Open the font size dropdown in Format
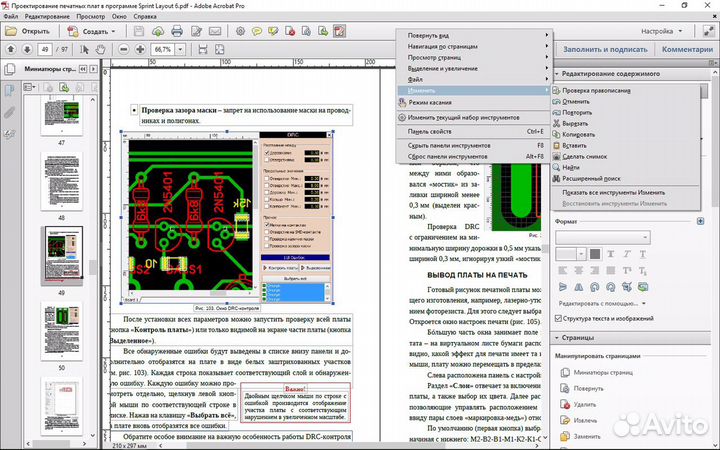This screenshot has height=450, width=720. coord(581,253)
